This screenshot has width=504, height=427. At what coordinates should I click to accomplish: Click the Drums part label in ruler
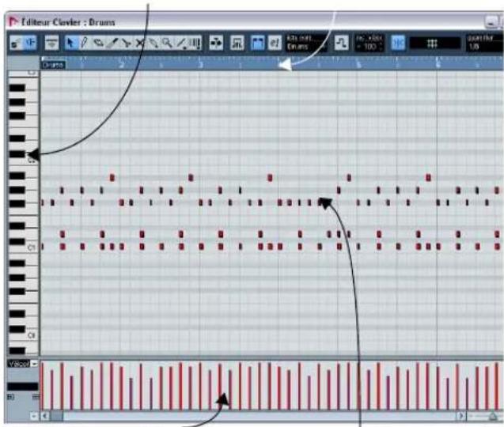tap(53, 65)
